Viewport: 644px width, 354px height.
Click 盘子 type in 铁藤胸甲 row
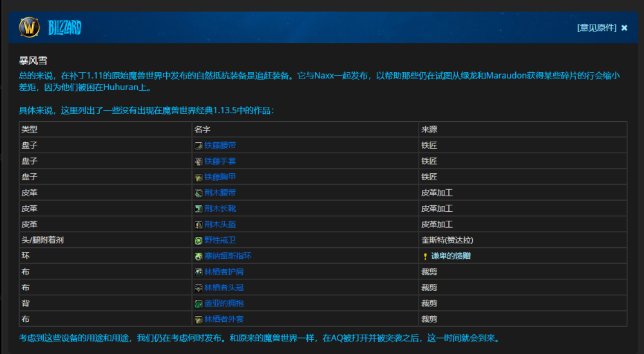coord(30,177)
